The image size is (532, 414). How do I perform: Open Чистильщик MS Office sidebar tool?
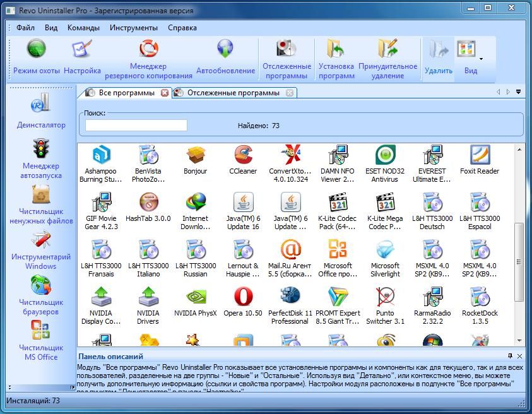(41, 340)
